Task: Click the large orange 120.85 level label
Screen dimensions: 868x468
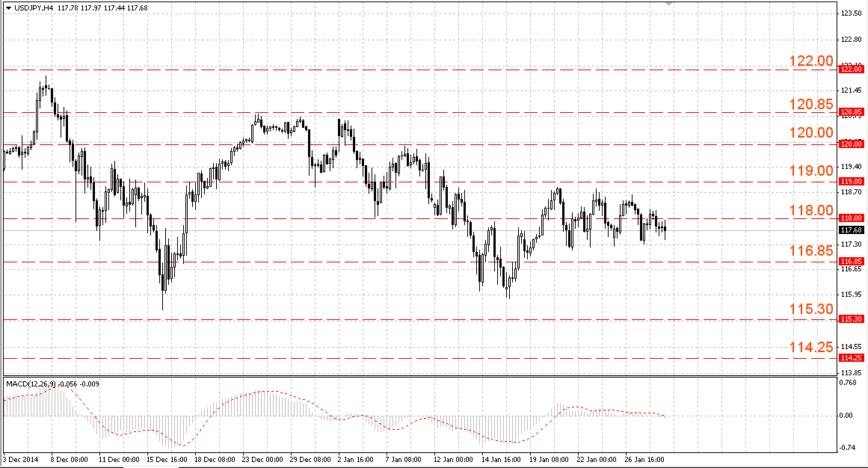Action: click(x=811, y=104)
